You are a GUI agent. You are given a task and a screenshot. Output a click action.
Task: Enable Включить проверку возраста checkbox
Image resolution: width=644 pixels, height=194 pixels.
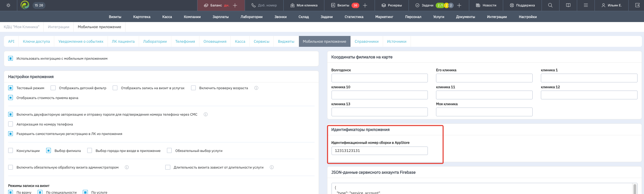(x=193, y=88)
